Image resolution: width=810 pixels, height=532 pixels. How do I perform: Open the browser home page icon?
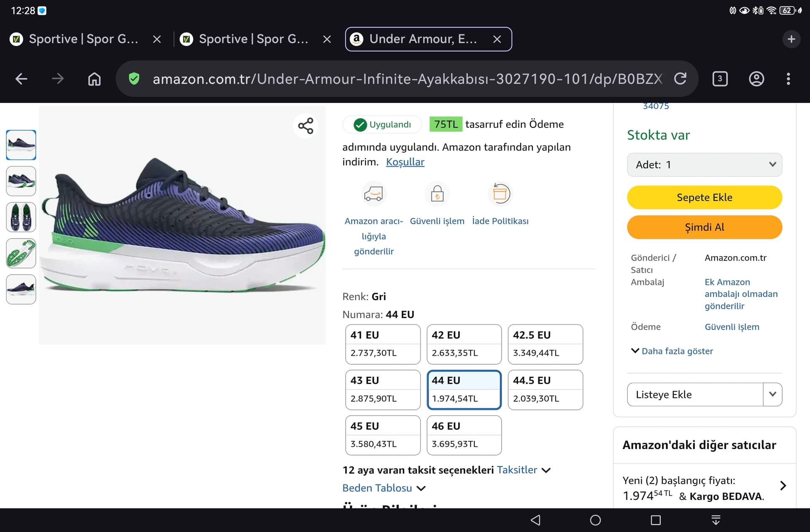(x=94, y=79)
